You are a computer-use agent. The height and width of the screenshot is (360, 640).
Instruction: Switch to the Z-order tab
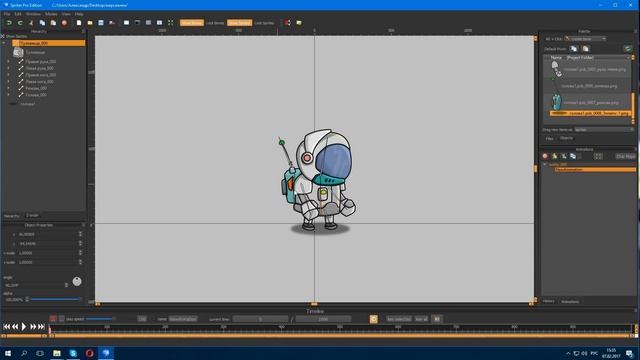pyautogui.click(x=32, y=216)
